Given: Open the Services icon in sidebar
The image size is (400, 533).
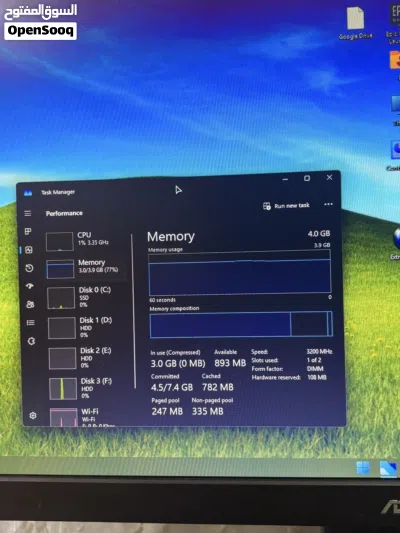Looking at the screenshot, I should click(31, 341).
